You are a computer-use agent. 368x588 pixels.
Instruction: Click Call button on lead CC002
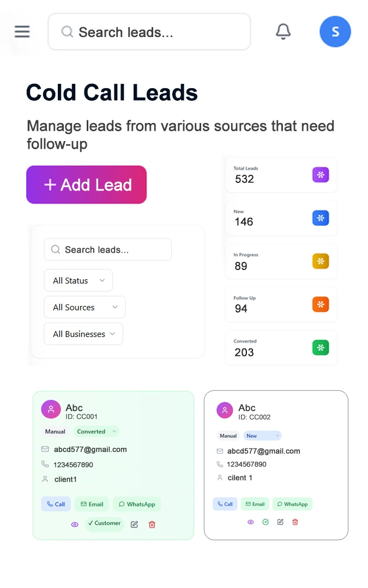[x=225, y=504]
